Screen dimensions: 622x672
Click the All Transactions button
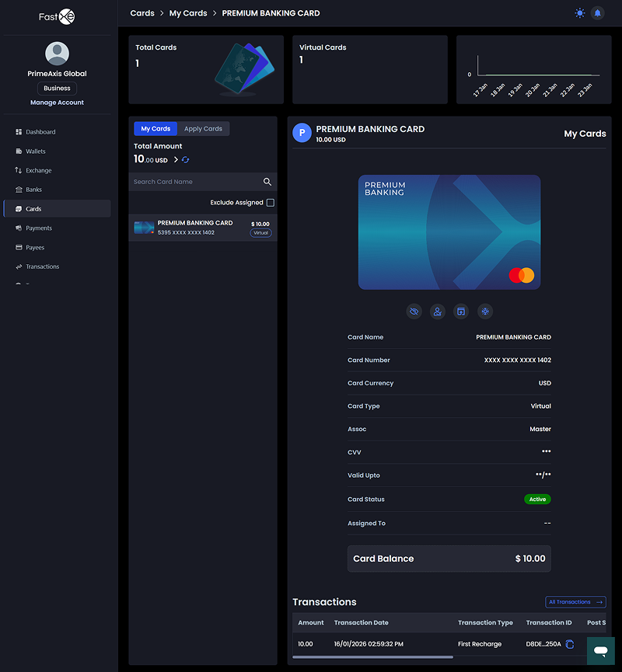pos(575,602)
